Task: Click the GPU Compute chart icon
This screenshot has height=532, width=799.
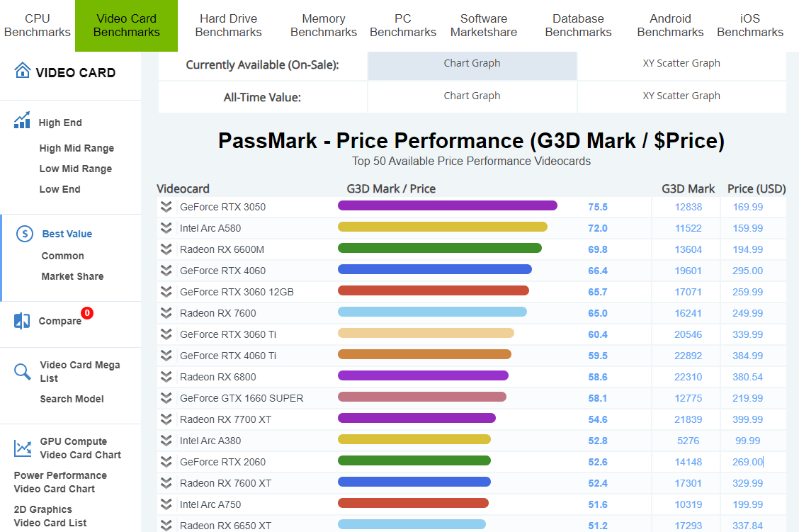Action: tap(23, 448)
